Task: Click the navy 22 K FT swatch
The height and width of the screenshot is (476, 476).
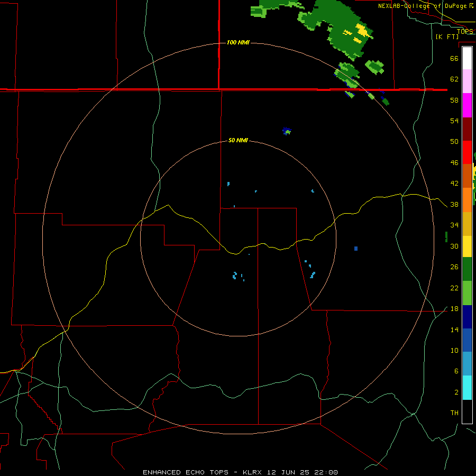Action: pyautogui.click(x=467, y=317)
